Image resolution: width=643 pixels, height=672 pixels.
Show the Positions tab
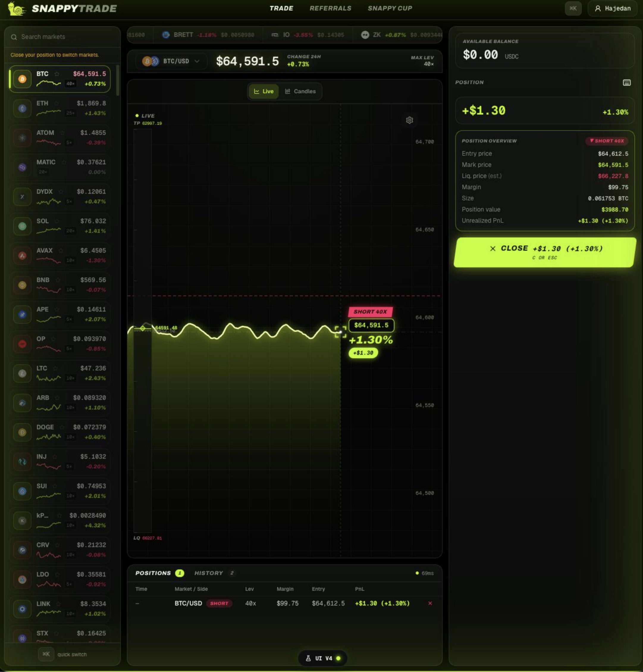pyautogui.click(x=160, y=573)
